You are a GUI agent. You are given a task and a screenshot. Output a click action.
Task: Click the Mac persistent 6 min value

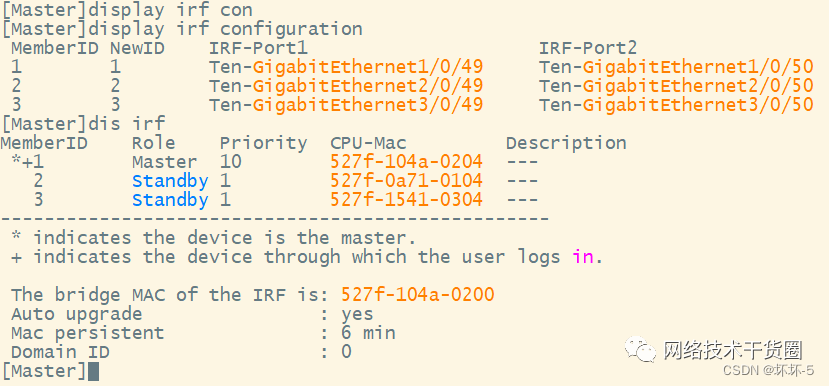[x=369, y=333]
